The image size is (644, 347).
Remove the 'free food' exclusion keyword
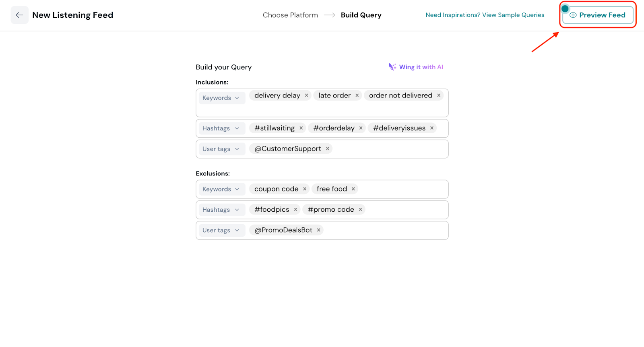click(x=353, y=189)
